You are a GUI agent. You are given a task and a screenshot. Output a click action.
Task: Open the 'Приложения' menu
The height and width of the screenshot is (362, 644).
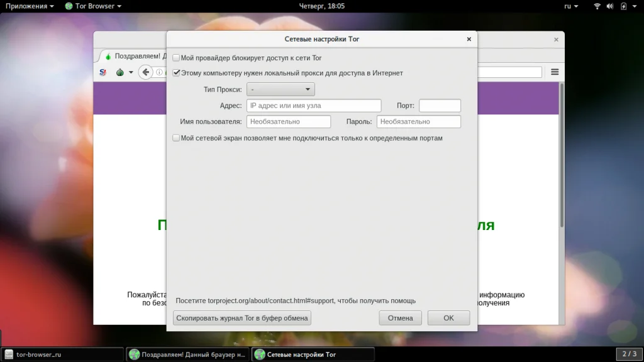pyautogui.click(x=30, y=6)
